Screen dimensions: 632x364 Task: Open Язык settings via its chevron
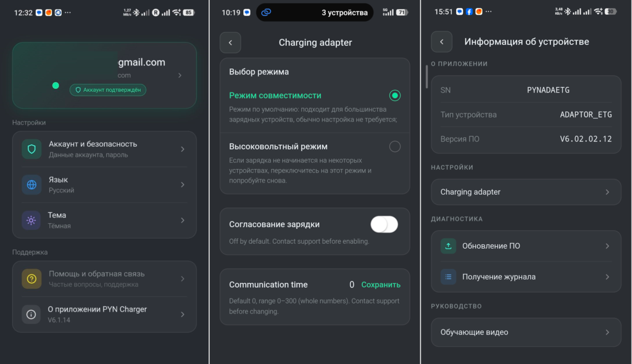click(183, 184)
